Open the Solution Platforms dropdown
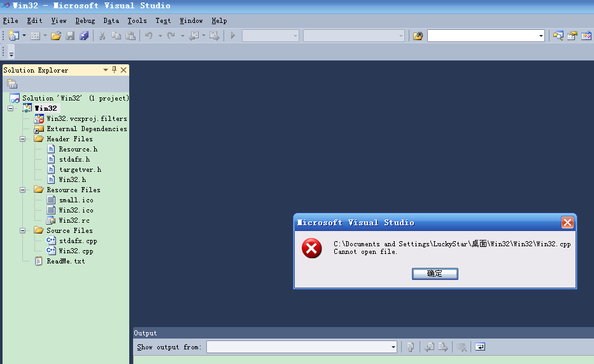The height and width of the screenshot is (364, 594). pyautogui.click(x=401, y=36)
